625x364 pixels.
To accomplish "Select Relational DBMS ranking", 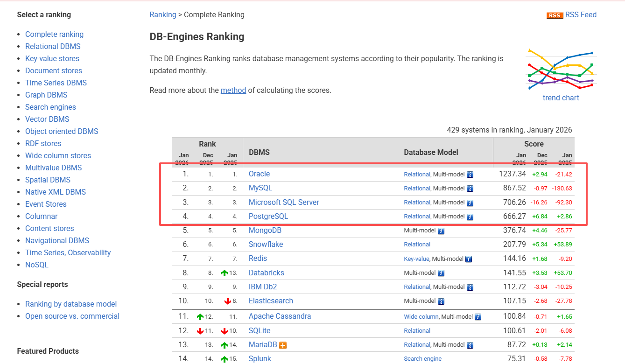I will click(x=53, y=46).
